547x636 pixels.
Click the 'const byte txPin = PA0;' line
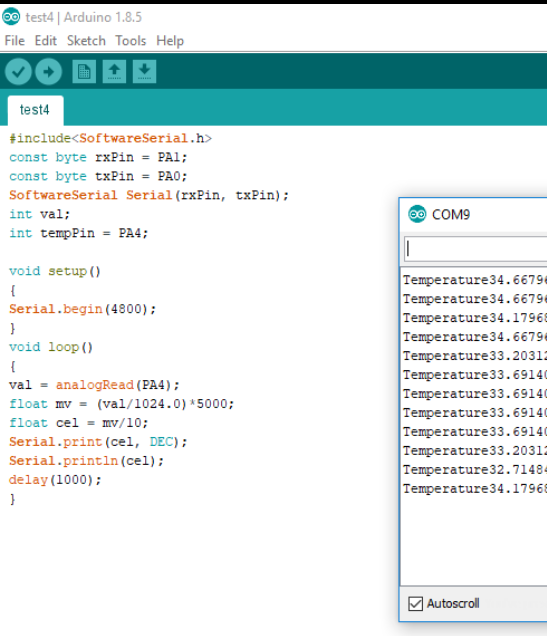tap(98, 176)
